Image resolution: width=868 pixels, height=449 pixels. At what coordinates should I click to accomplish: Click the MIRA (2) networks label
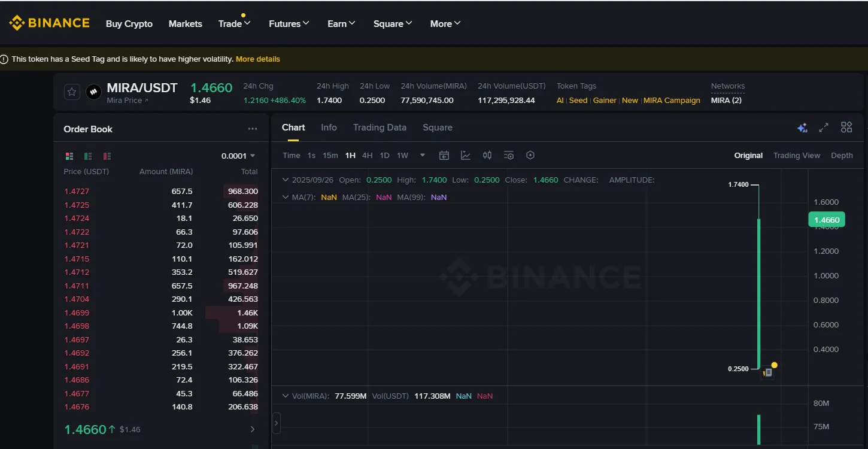726,101
